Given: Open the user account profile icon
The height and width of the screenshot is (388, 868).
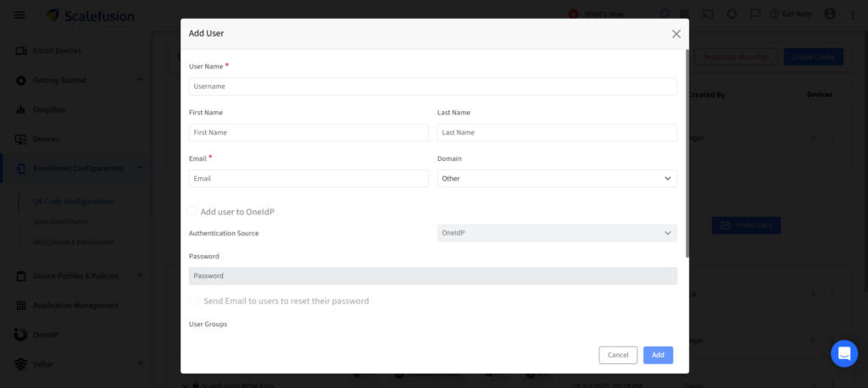Looking at the screenshot, I should pyautogui.click(x=830, y=14).
